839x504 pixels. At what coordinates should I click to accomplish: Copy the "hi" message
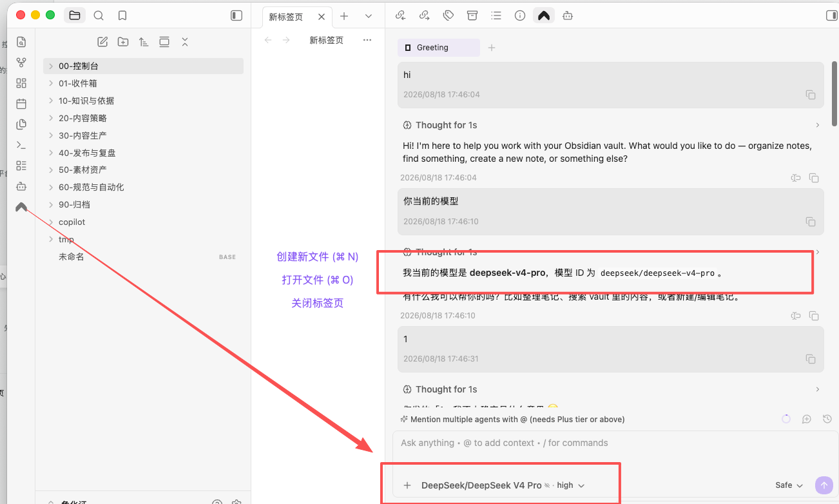[x=811, y=95]
